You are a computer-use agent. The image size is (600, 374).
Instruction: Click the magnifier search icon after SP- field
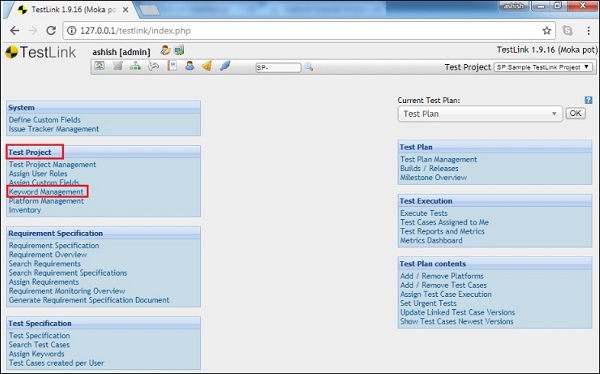(308, 67)
